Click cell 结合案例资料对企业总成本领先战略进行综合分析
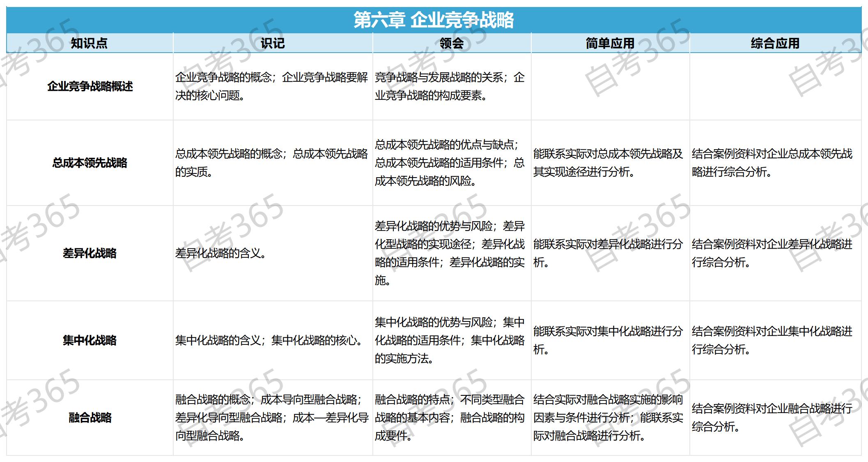Image resolution: width=868 pixels, height=462 pixels. click(772, 163)
